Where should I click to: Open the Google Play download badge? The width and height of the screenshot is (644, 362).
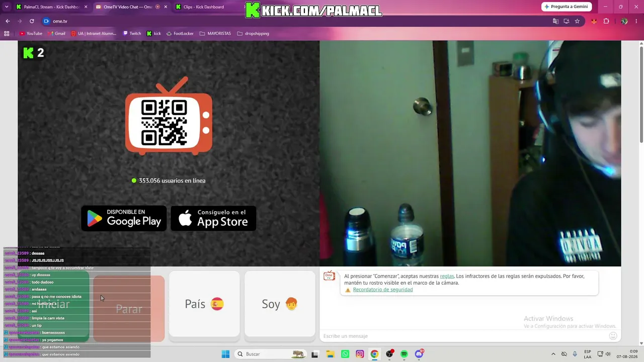click(x=124, y=218)
